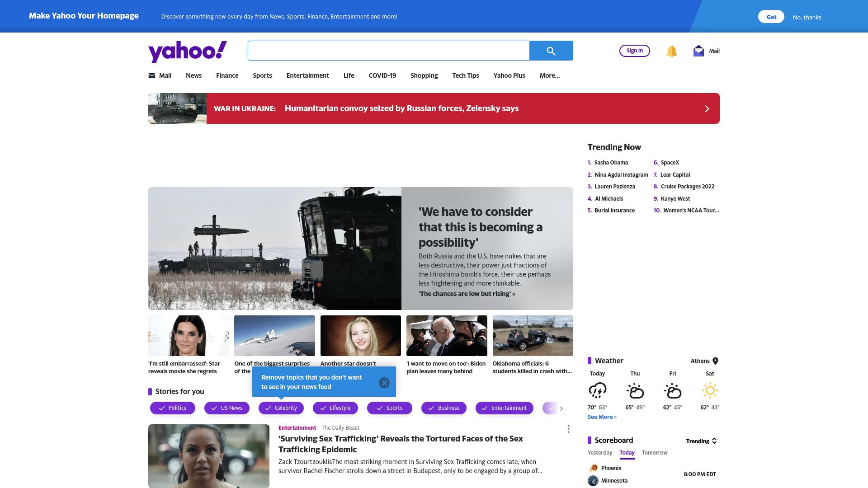Click the Minnesota team logo
The image size is (868, 488).
[x=593, y=481]
